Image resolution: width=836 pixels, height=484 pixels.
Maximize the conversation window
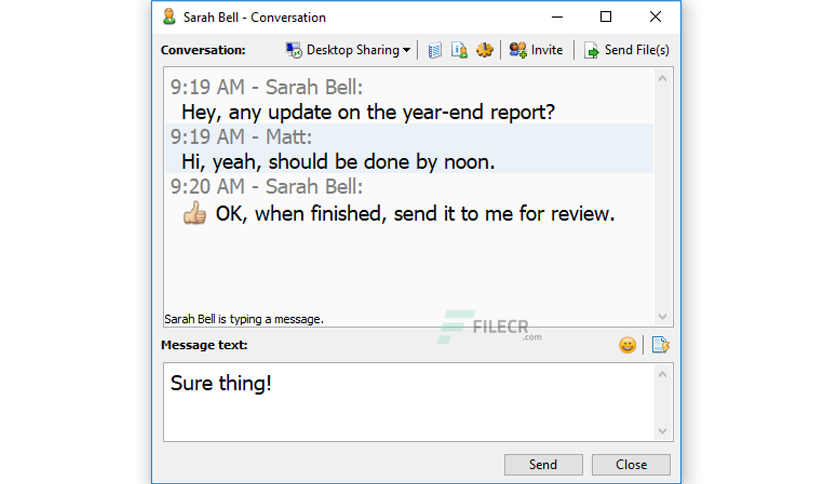[606, 17]
